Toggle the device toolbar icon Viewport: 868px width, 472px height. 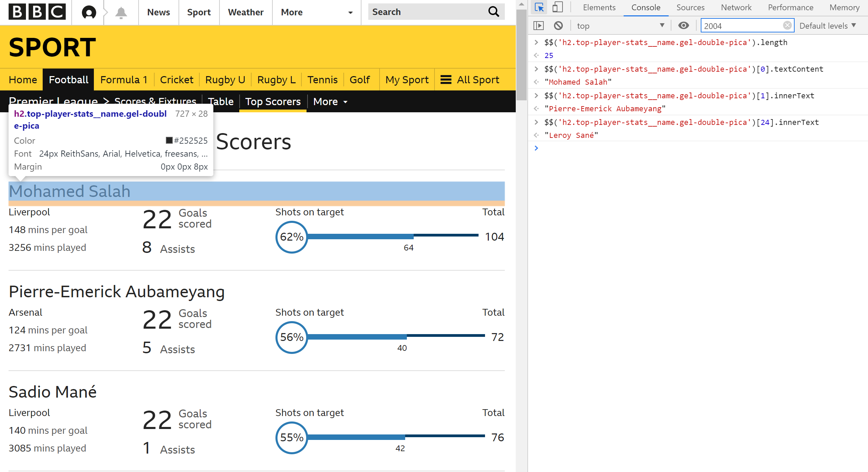557,7
